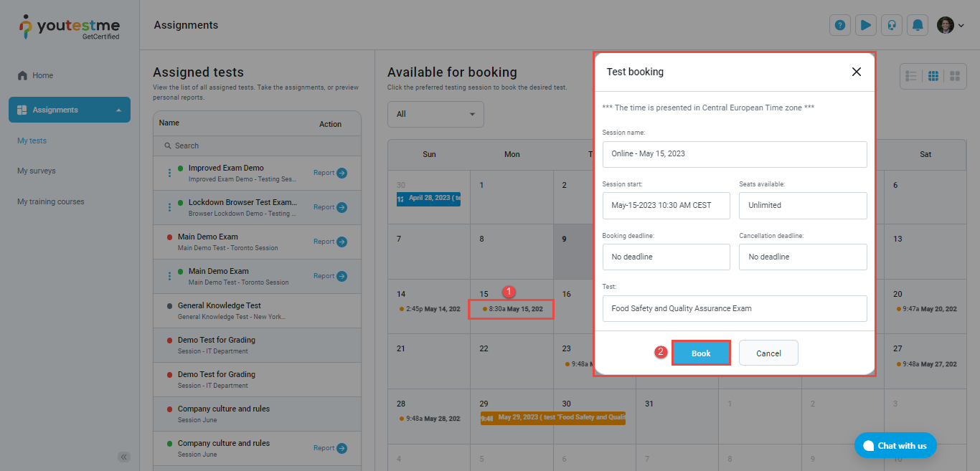Click the Search field in Assigned tests
The height and width of the screenshot is (471, 980).
(257, 146)
